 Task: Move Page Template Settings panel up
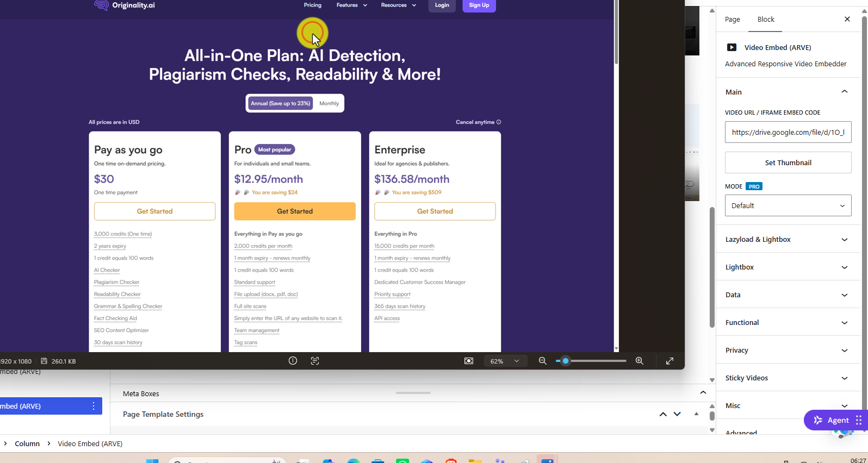tap(663, 414)
